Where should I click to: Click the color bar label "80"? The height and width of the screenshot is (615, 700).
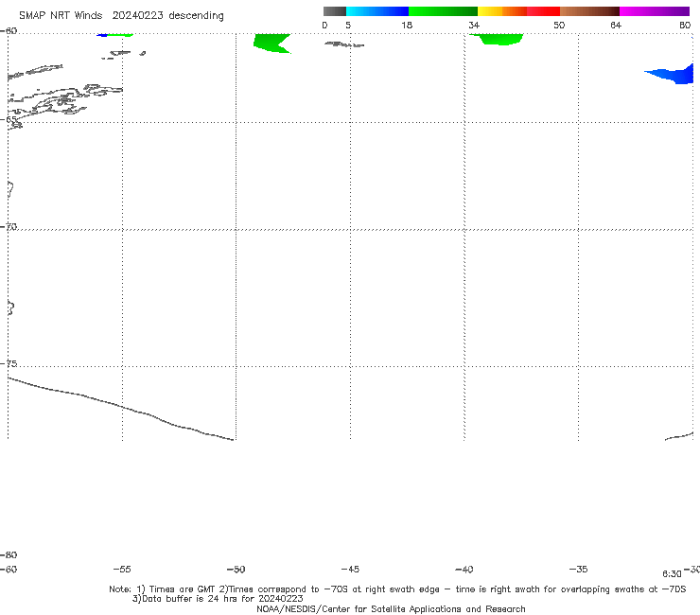pyautogui.click(x=685, y=26)
